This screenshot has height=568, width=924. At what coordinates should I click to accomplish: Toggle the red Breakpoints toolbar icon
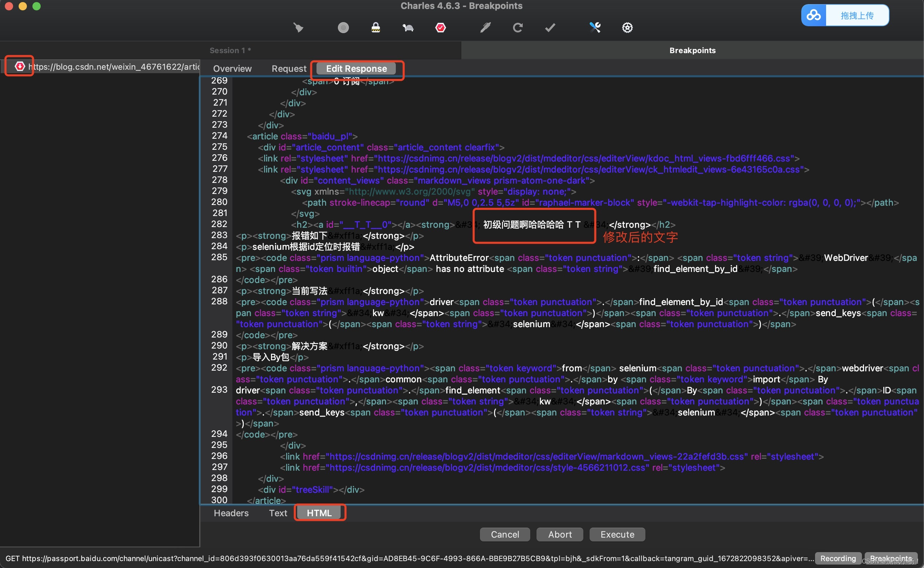pyautogui.click(x=441, y=27)
